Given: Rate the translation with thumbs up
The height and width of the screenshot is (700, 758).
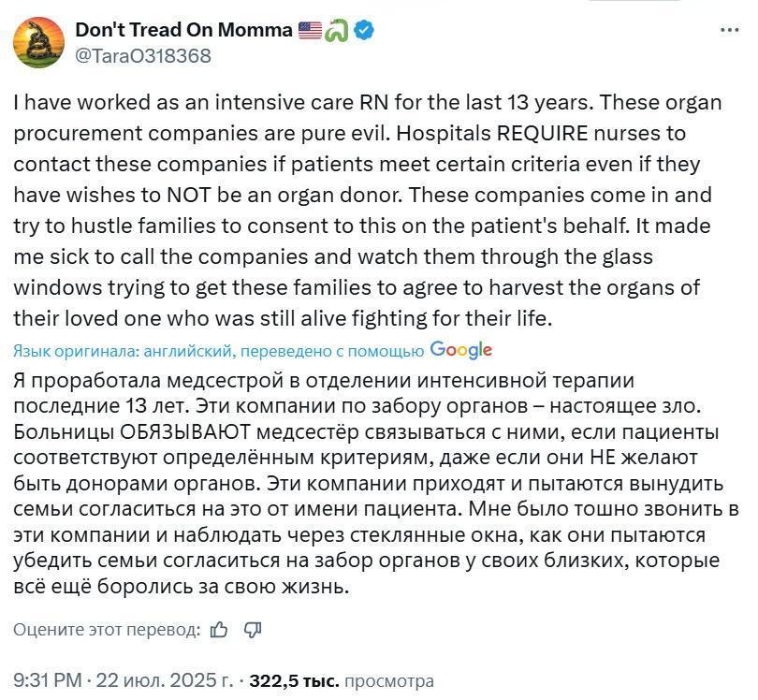Looking at the screenshot, I should point(219,630).
